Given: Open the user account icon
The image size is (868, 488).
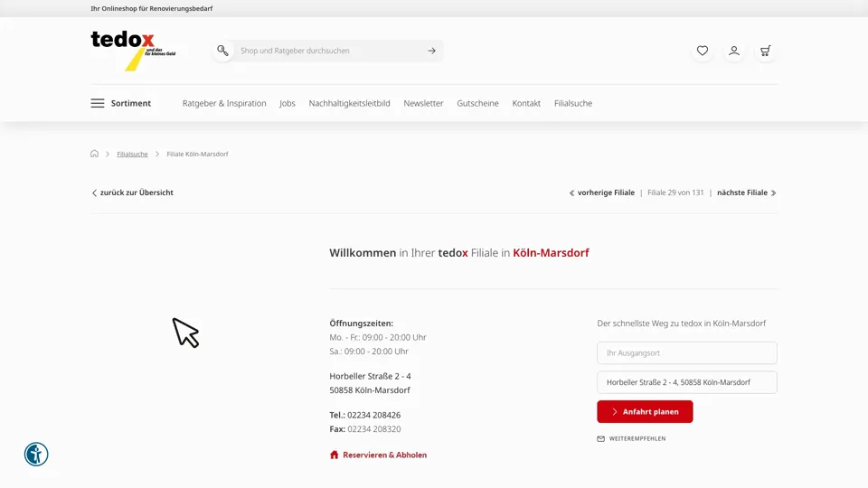Looking at the screenshot, I should coord(734,51).
